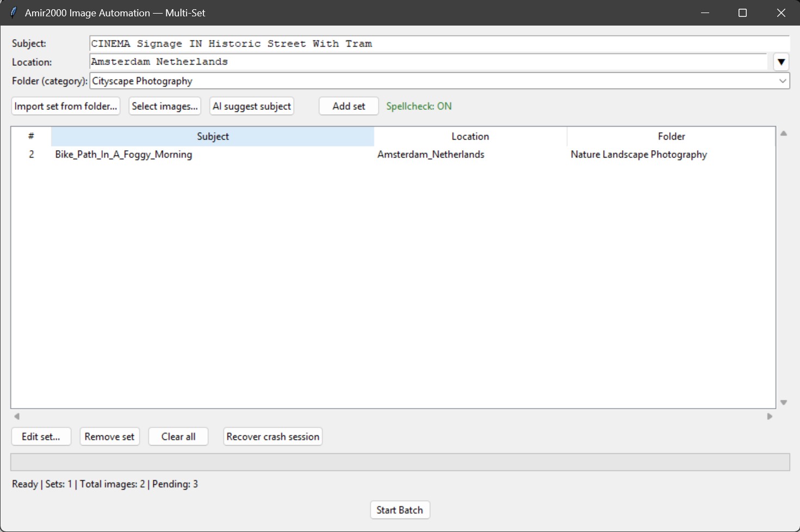Screen dimensions: 800x532
Task: Click Start Batch
Action: [x=400, y=510]
